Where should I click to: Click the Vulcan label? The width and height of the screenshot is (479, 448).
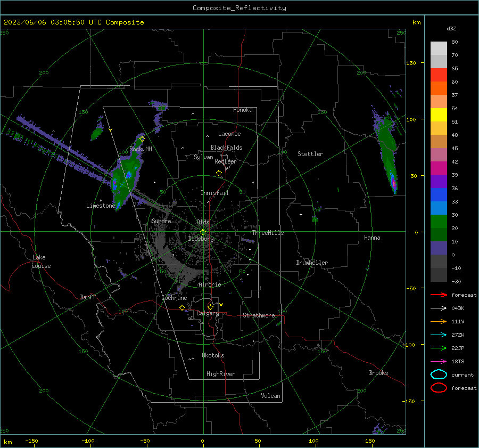coord(270,396)
